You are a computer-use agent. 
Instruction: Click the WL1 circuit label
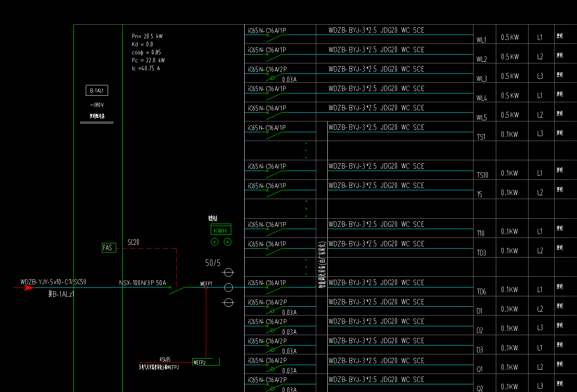[x=481, y=40]
